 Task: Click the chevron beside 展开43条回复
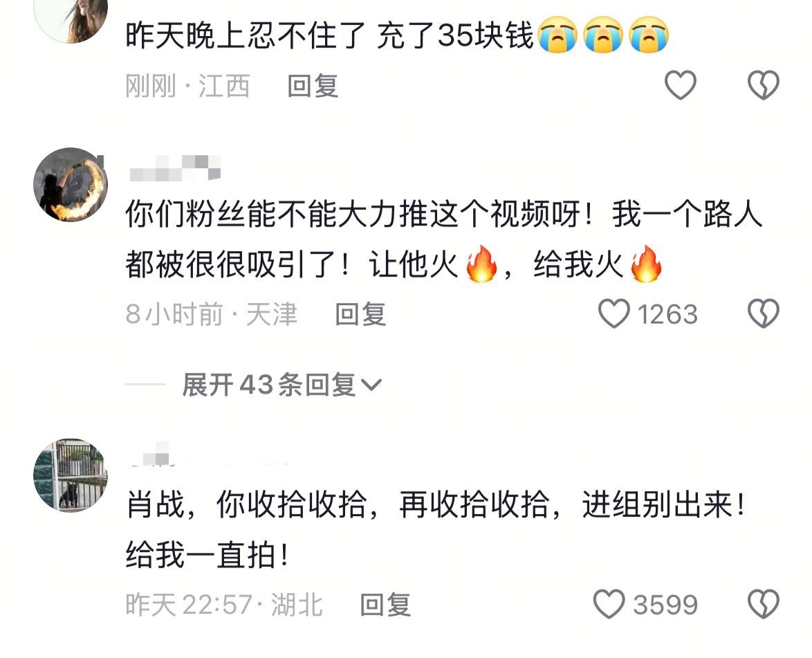[371, 385]
